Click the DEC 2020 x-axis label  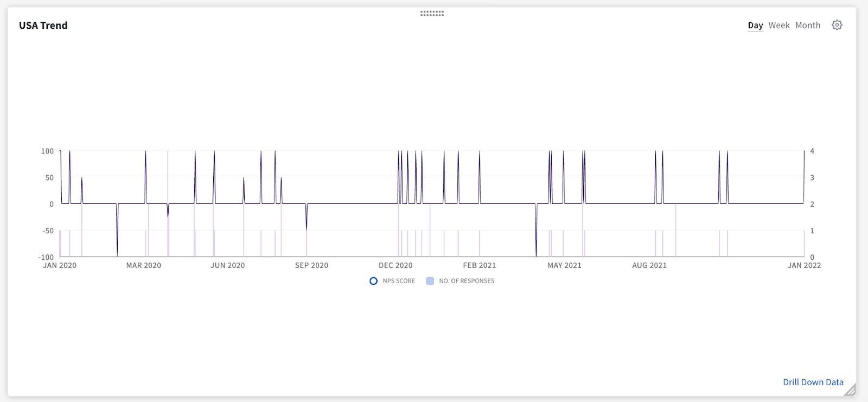coord(395,265)
